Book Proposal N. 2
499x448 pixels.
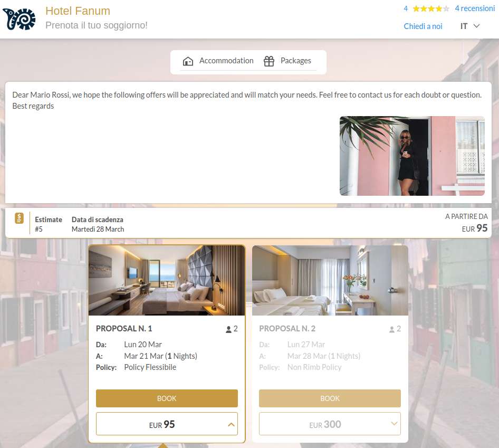click(x=330, y=398)
